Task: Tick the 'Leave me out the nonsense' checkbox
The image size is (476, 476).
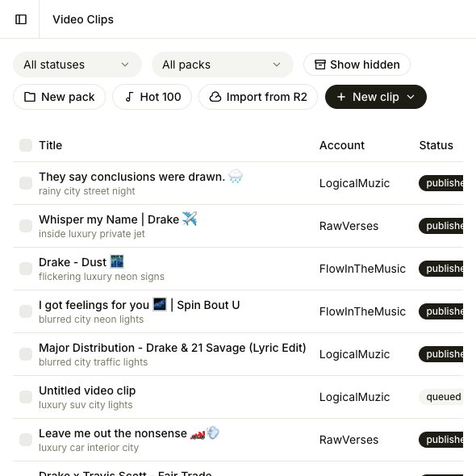Action: 26,440
